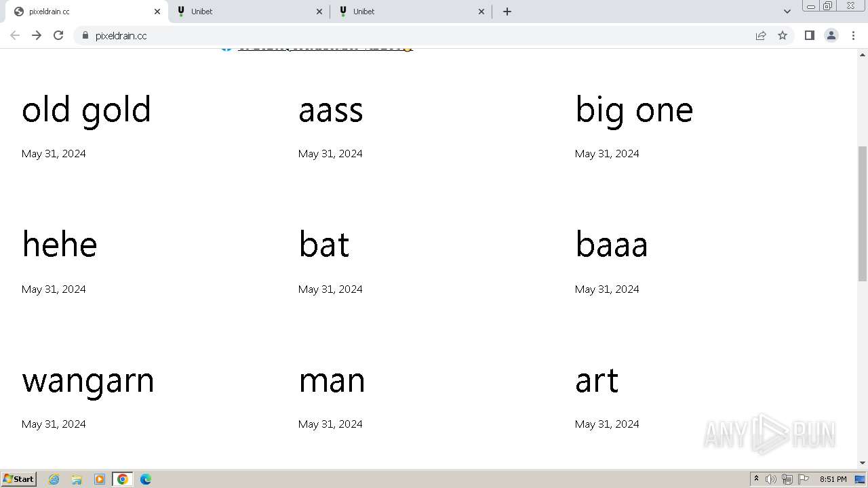Open the volume control tray icon
This screenshot has height=488, width=868.
pyautogui.click(x=771, y=479)
